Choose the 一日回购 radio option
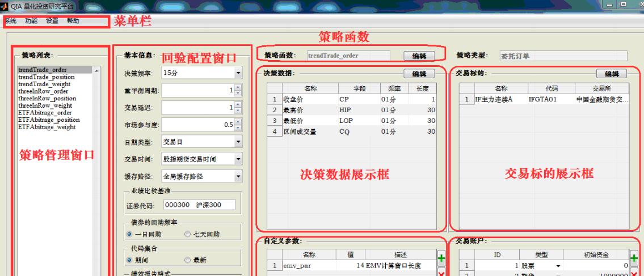 (x=129, y=234)
